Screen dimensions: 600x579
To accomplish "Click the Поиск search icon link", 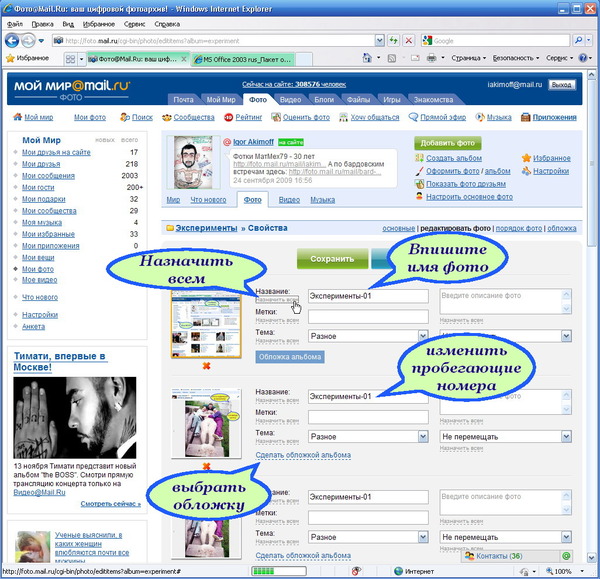I will tap(136, 117).
